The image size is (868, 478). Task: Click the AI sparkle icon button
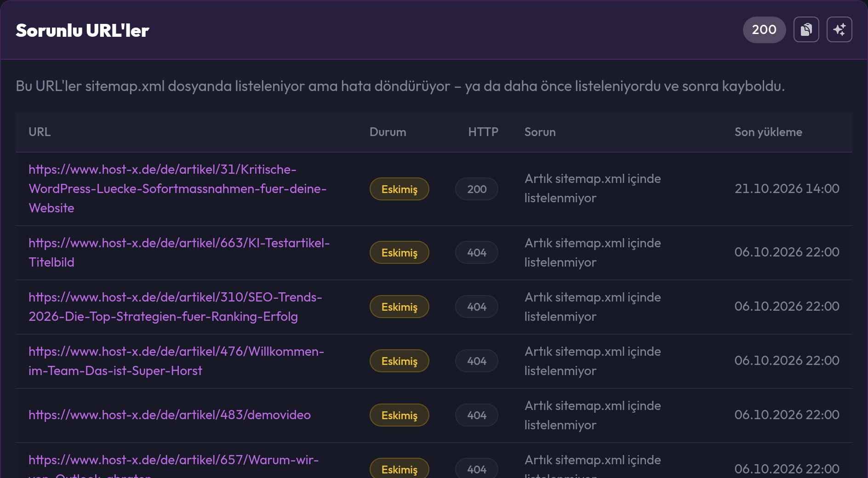[x=839, y=29]
